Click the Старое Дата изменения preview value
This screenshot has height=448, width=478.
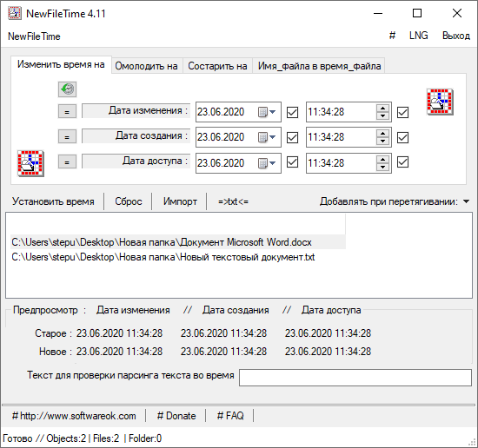[119, 333]
